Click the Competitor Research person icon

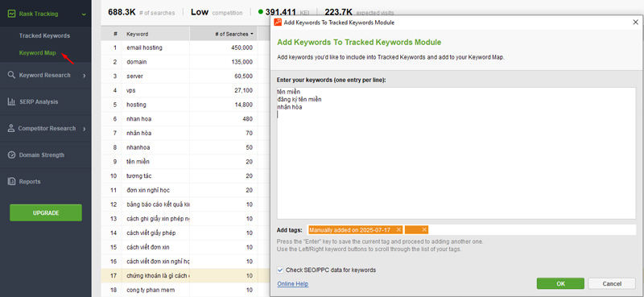point(11,128)
